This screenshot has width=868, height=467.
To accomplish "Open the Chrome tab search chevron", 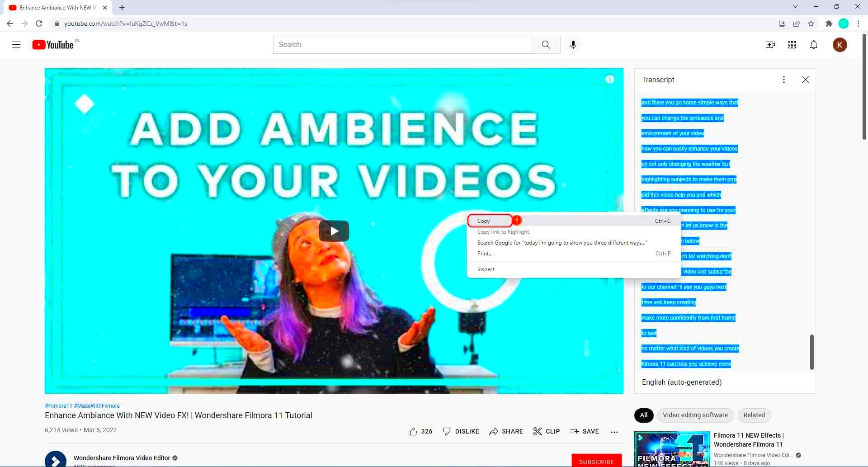I will coord(795,7).
